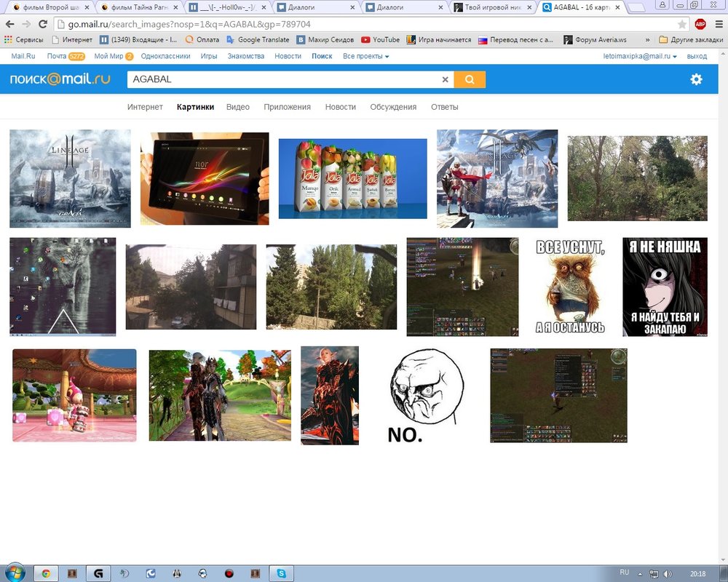728x582 pixels.
Task: Clear the search field with the X icon
Action: pos(446,79)
